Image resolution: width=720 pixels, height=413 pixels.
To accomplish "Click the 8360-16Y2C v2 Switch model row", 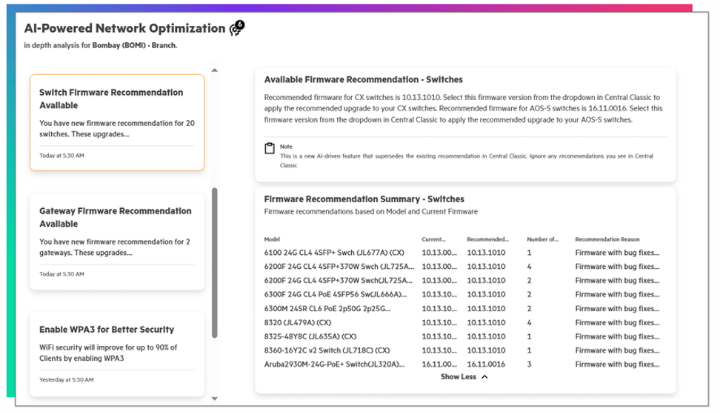I will click(326, 351).
